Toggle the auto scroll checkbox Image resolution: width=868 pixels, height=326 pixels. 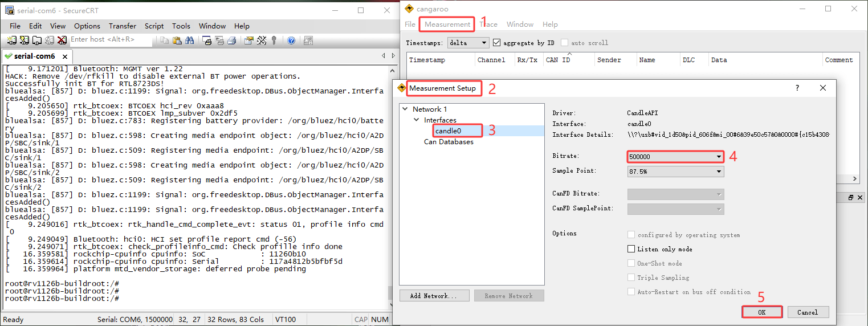[565, 43]
